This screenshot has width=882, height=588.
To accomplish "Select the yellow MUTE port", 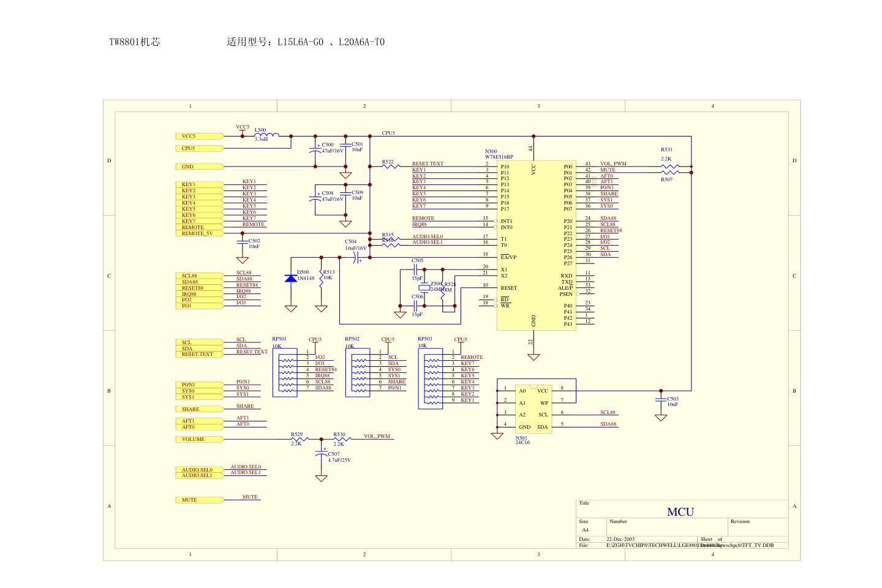I will 200,500.
